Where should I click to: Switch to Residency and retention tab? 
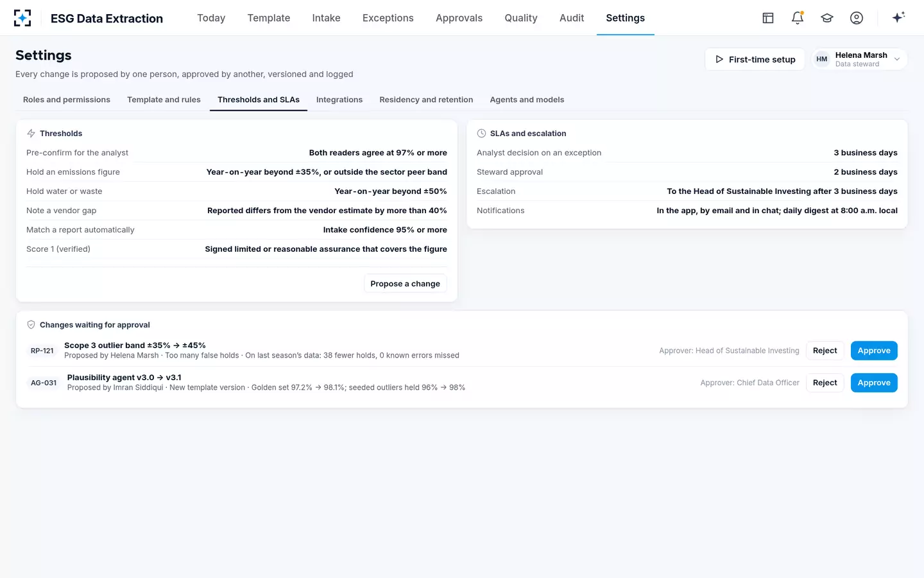(x=426, y=100)
